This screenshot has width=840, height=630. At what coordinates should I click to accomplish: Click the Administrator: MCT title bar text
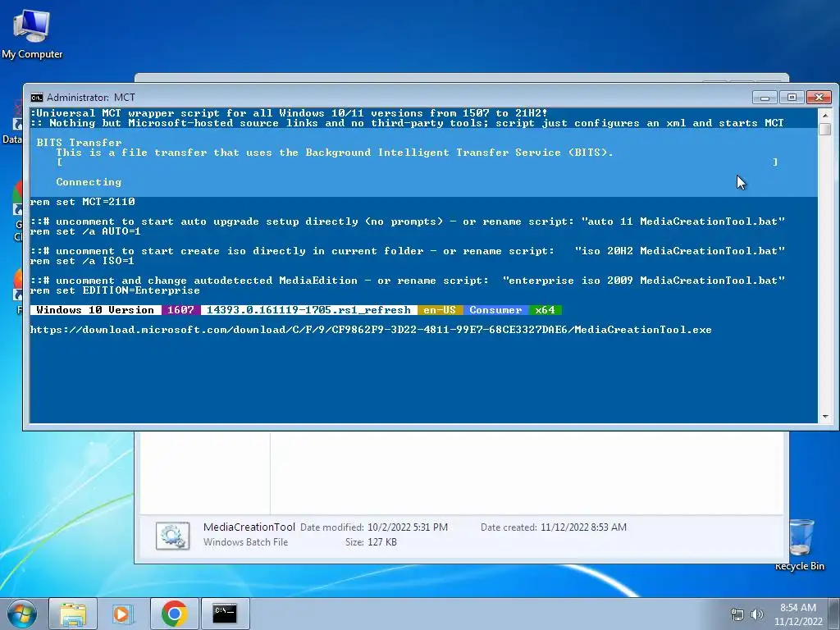point(90,98)
